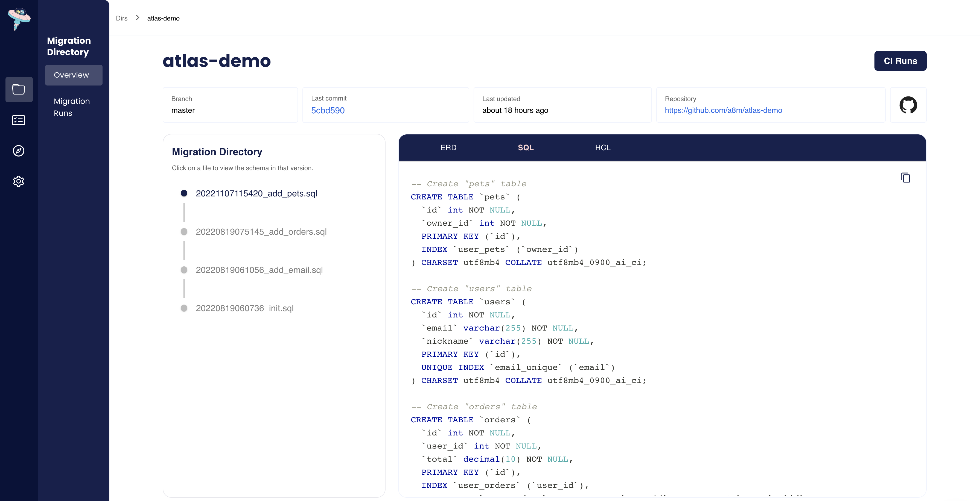Viewport: 980px width, 501px height.
Task: Open 20220819061056_add_email.sql from the list
Action: (x=259, y=270)
